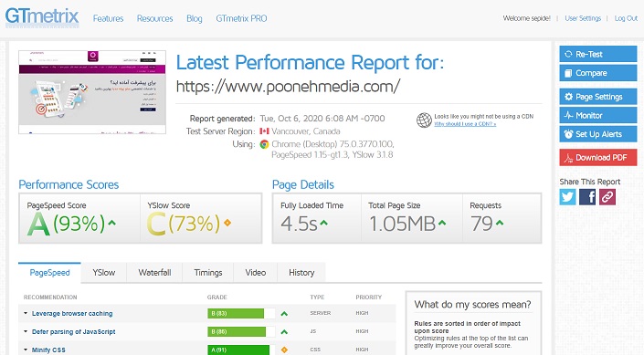Download the report as PDF

(598, 158)
